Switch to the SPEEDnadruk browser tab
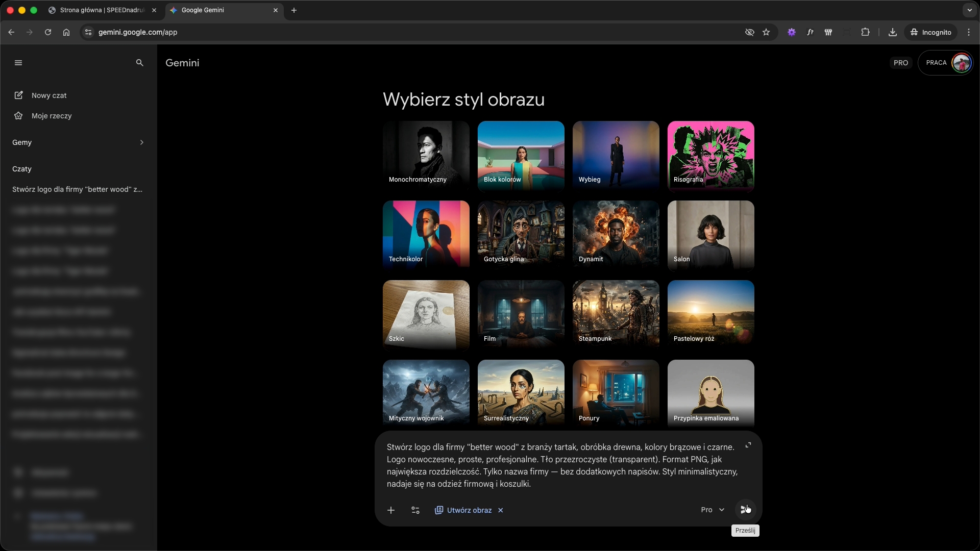The height and width of the screenshot is (551, 980). point(102,10)
